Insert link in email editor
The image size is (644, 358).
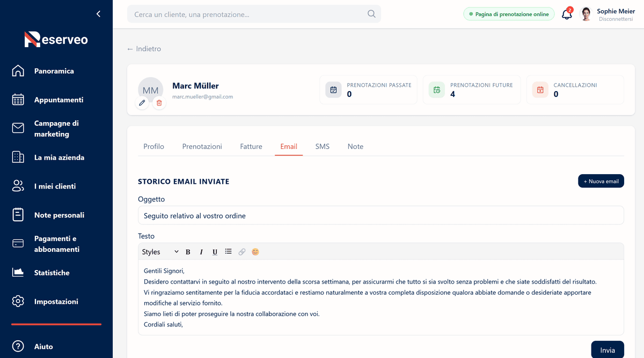tap(242, 252)
